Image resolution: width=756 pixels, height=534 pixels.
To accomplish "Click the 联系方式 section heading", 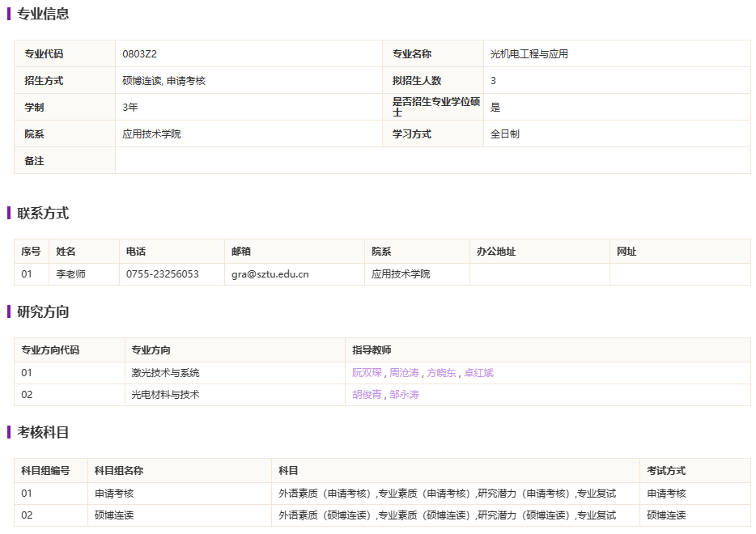I will (43, 214).
